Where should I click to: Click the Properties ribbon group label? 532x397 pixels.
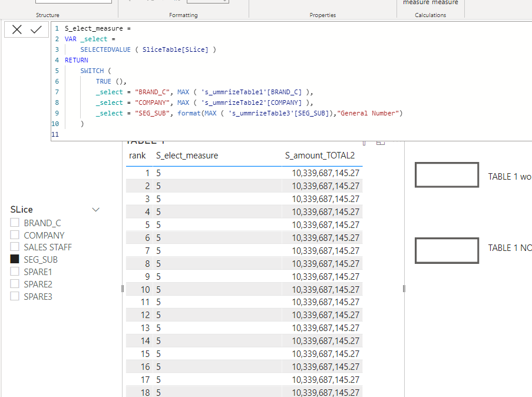(x=323, y=15)
